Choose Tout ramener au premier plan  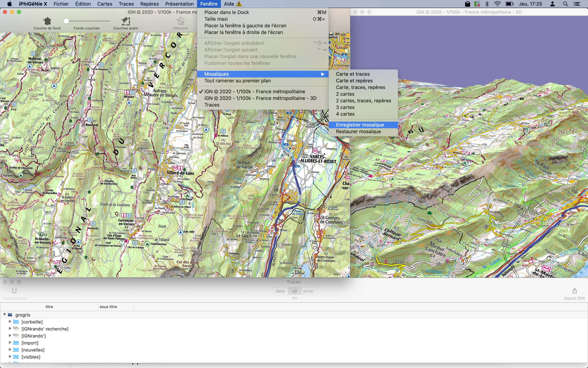[x=263, y=81]
